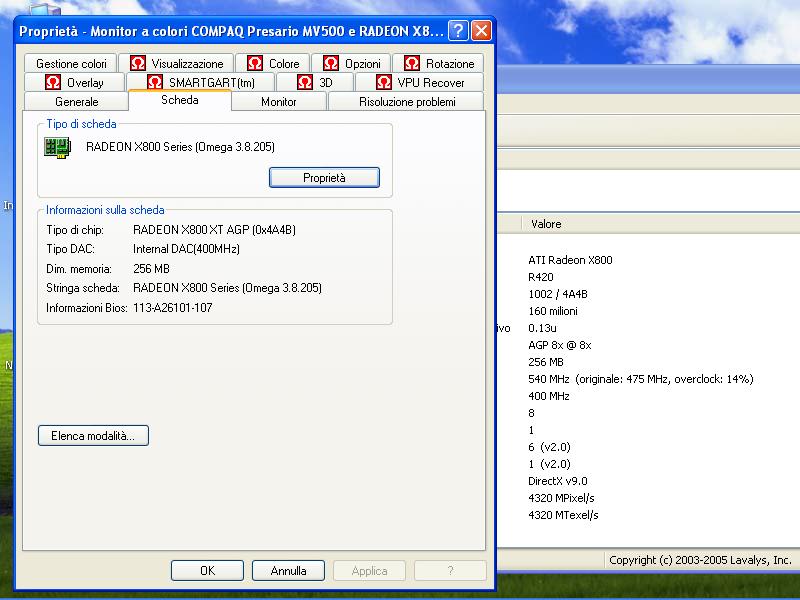Screen dimensions: 800x600
Task: Switch to the Visualizzazione tab
Action: coord(176,64)
